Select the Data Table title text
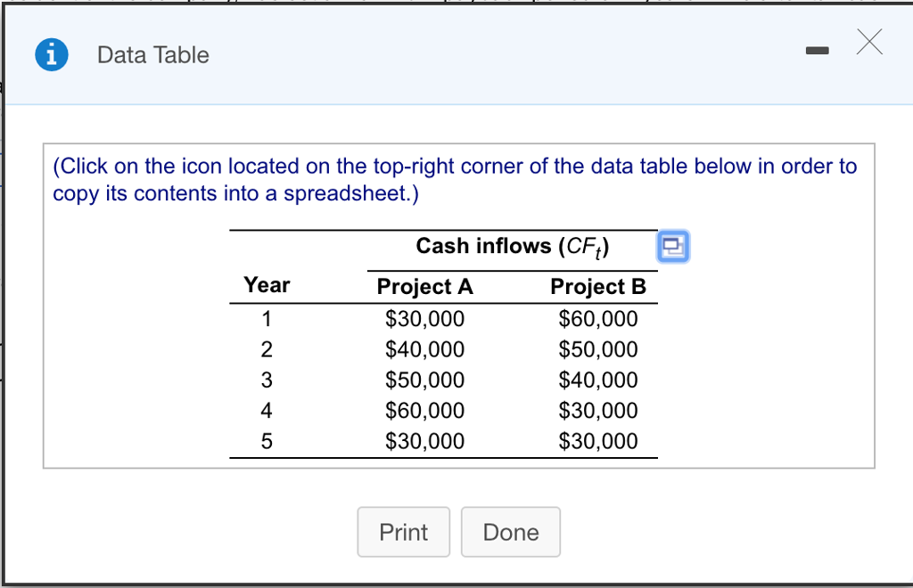 (152, 54)
